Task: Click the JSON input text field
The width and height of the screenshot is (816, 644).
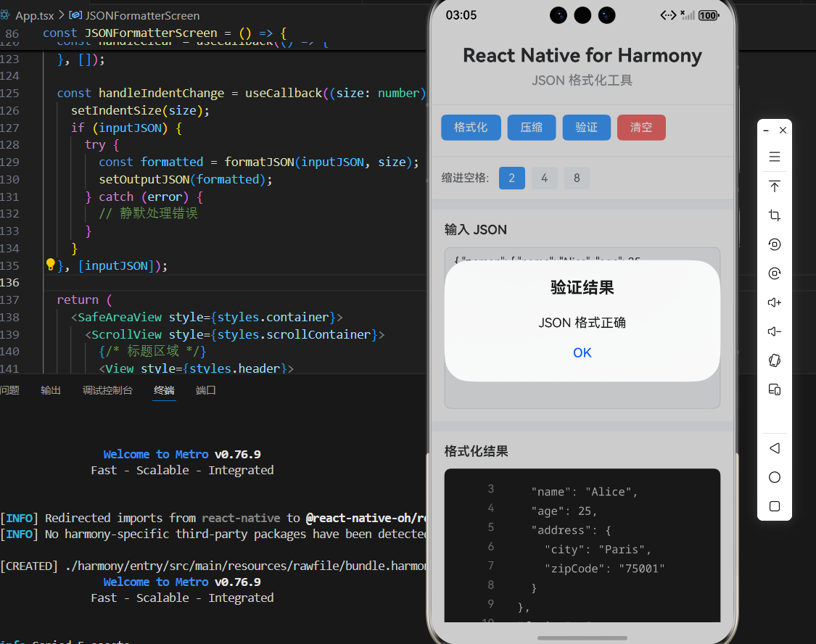Action: pyautogui.click(x=582, y=328)
